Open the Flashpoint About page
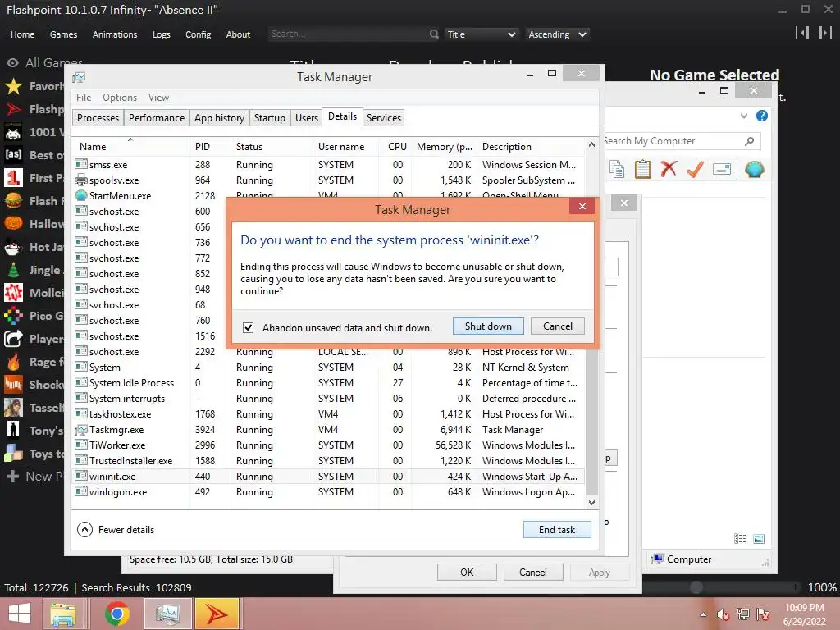 (238, 34)
